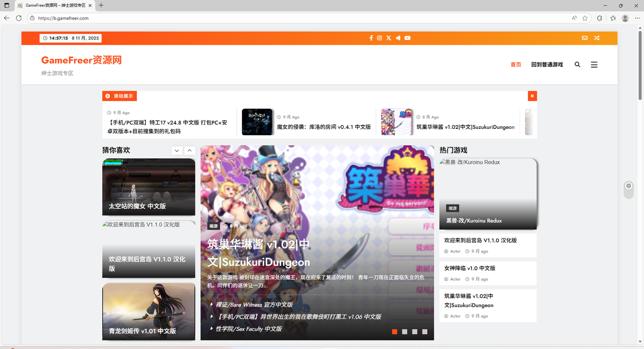
Task: Open the Instagram social link
Action: (x=379, y=38)
